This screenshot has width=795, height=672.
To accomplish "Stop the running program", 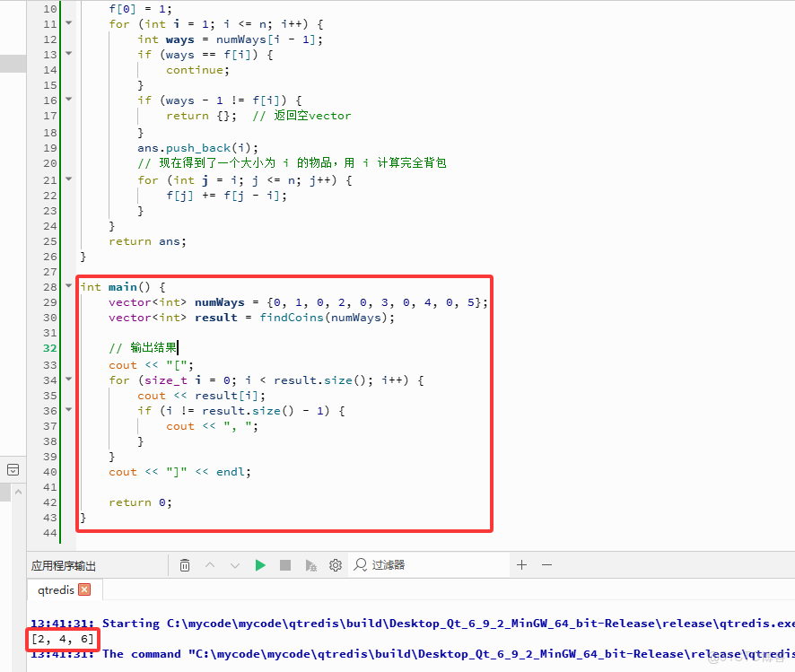I will 285,565.
